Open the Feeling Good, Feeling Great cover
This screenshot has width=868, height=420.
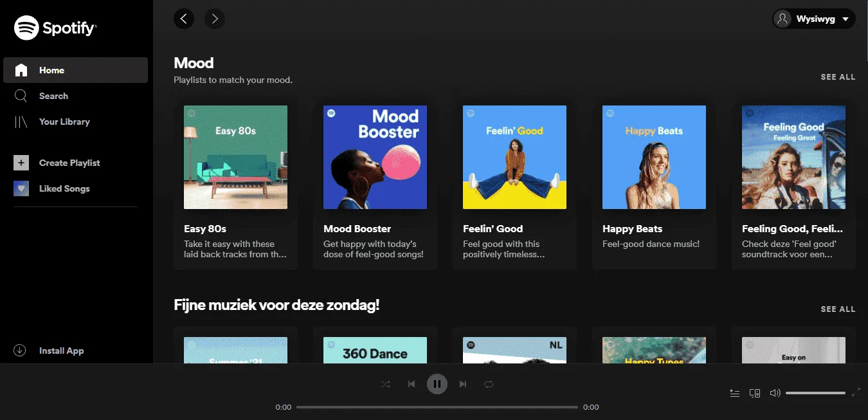pyautogui.click(x=793, y=157)
